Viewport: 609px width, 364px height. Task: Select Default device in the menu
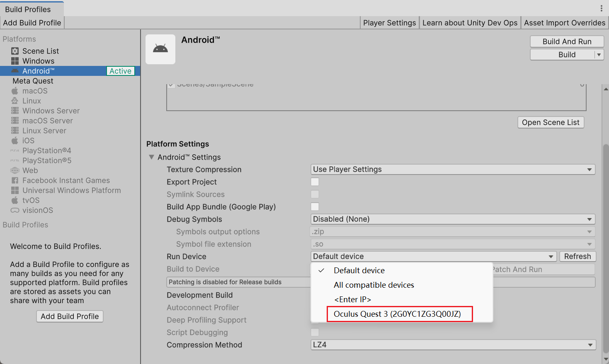coord(402,270)
